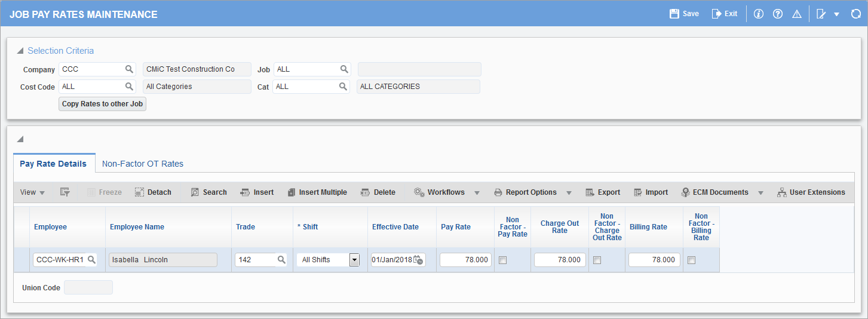The image size is (868, 319).
Task: Switch to Non-Factor OT Rates tab
Action: (x=143, y=164)
